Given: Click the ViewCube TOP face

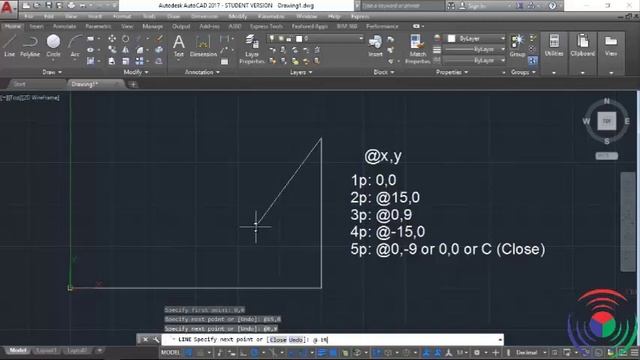Looking at the screenshot, I should click(607, 121).
